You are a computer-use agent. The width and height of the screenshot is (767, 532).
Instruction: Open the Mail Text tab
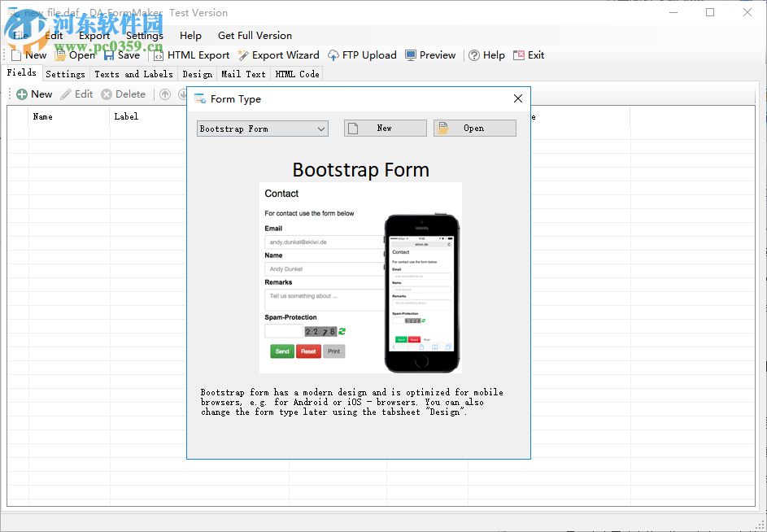243,73
